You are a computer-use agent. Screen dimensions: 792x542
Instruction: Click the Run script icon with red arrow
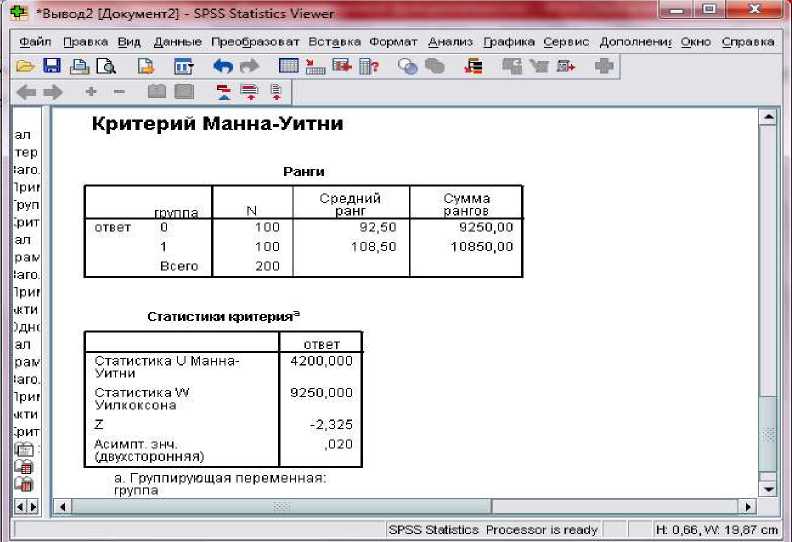(565, 66)
